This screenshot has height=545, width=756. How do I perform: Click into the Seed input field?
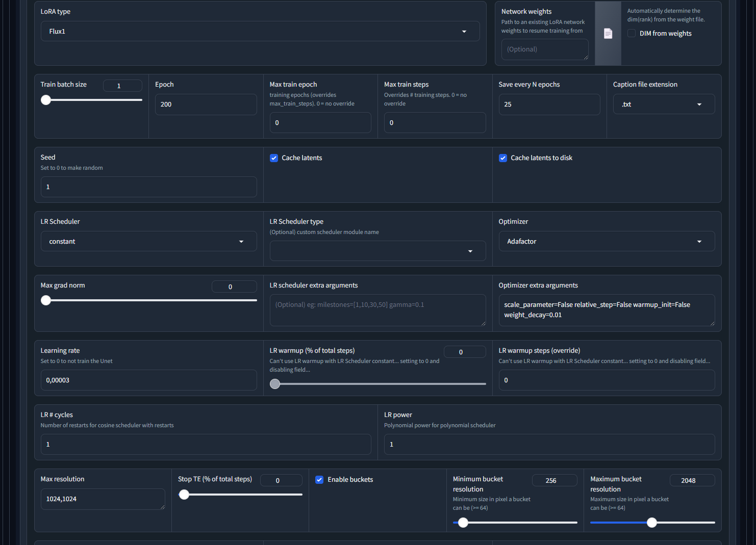coord(148,187)
